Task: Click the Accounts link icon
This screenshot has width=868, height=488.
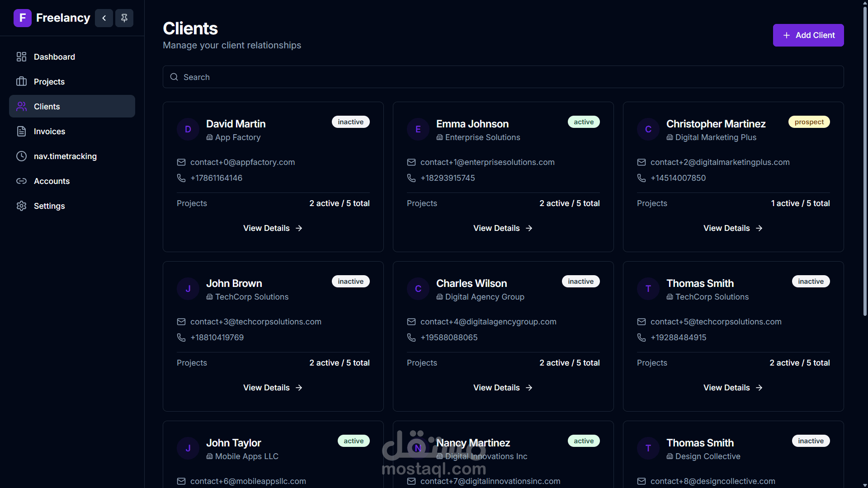Action: (21, 181)
